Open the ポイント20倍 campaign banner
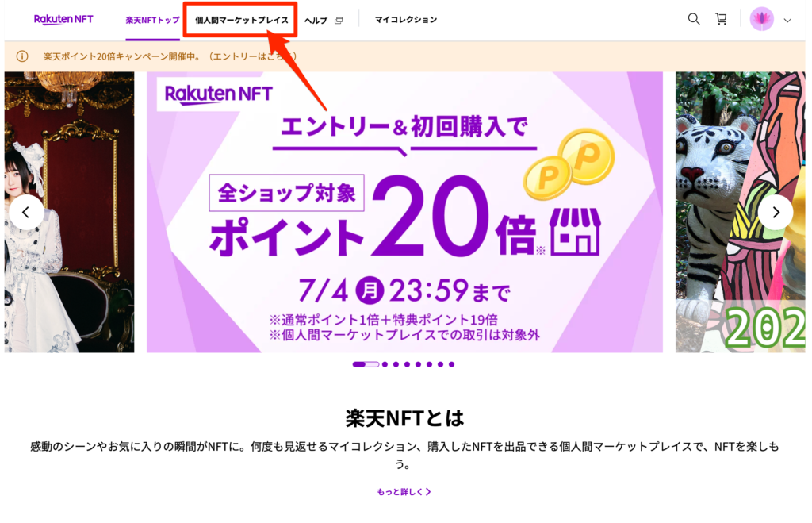The image size is (812, 523). (404, 212)
